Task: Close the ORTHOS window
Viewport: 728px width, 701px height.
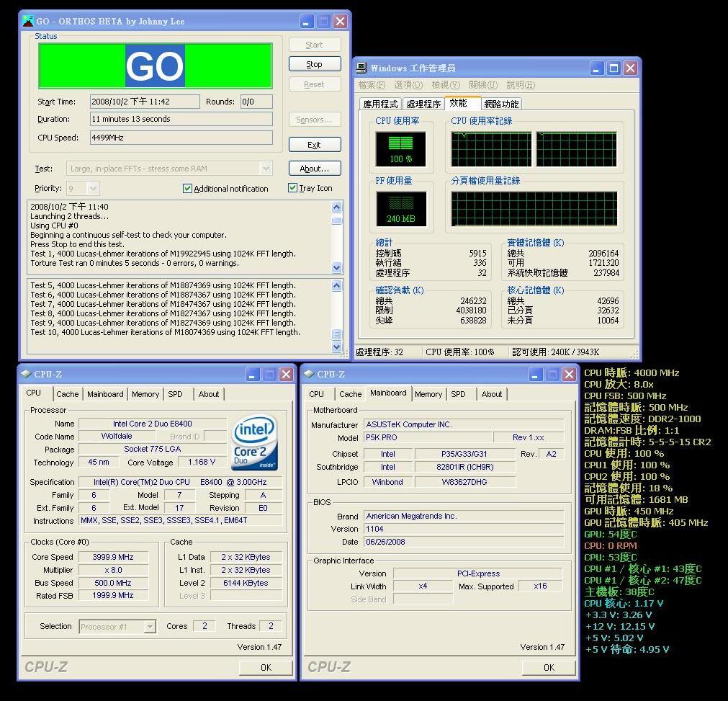Action: tap(341, 22)
